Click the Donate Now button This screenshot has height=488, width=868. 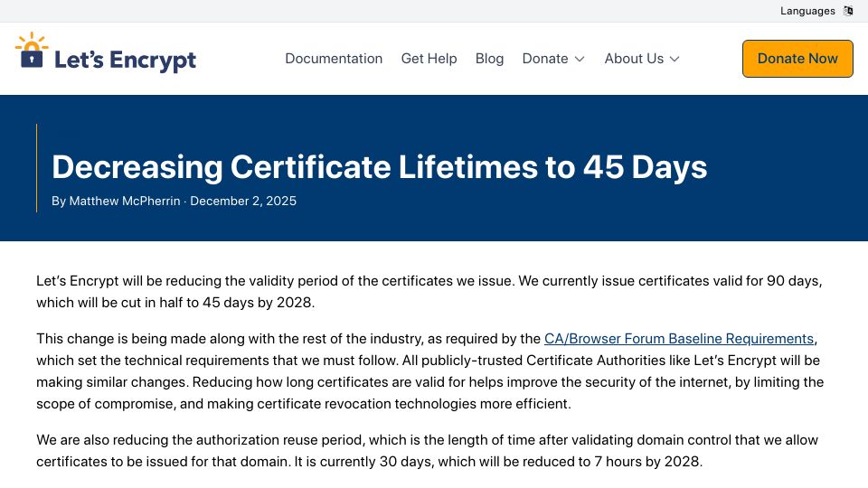click(797, 59)
